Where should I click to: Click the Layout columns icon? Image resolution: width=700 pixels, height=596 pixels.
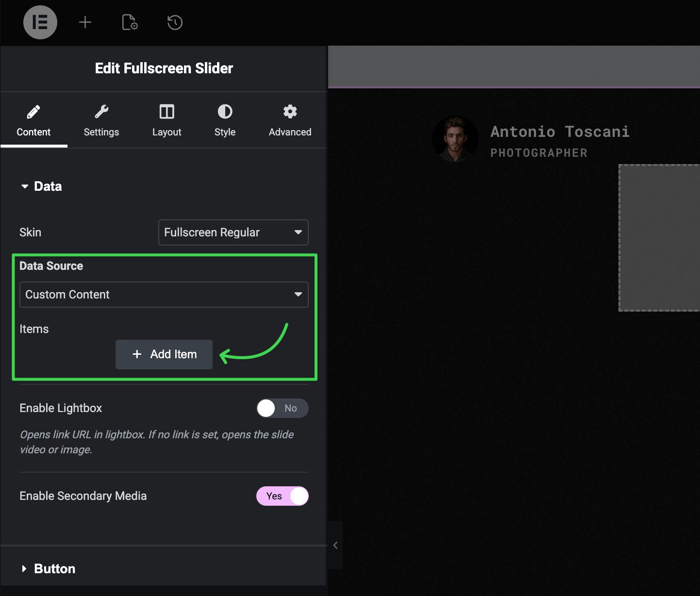click(x=167, y=112)
